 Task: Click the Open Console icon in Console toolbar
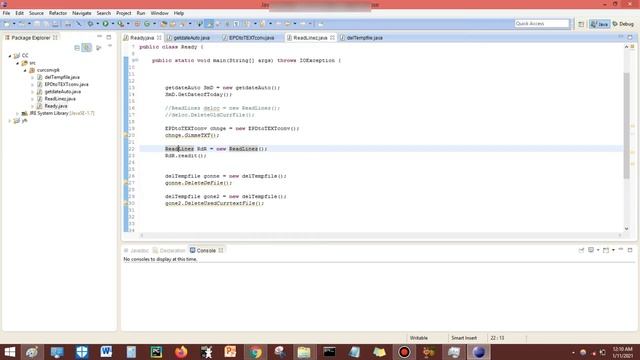pos(606,250)
